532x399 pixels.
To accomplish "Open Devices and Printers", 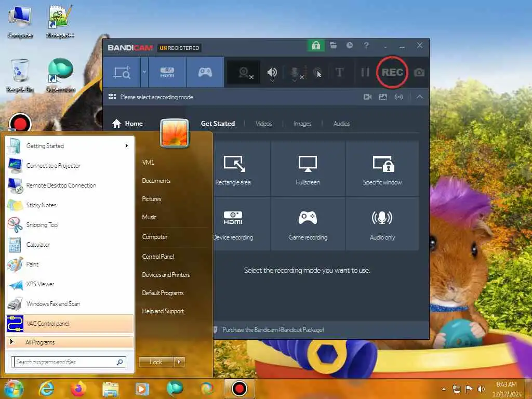I will click(166, 275).
